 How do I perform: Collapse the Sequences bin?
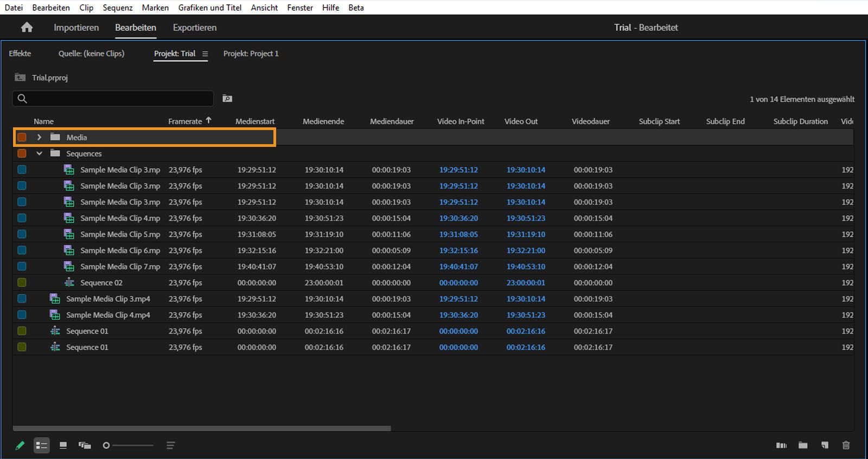coord(39,154)
